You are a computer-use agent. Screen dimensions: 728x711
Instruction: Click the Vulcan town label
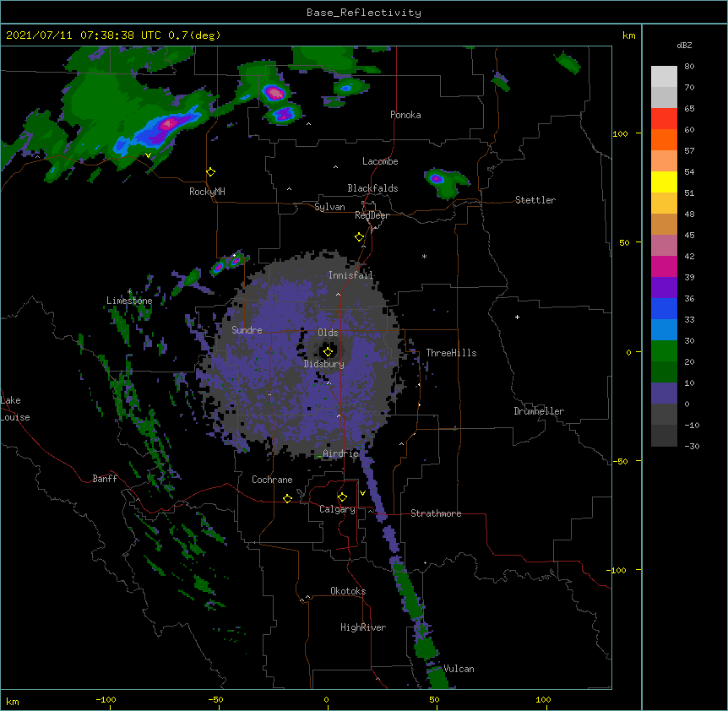point(459,669)
